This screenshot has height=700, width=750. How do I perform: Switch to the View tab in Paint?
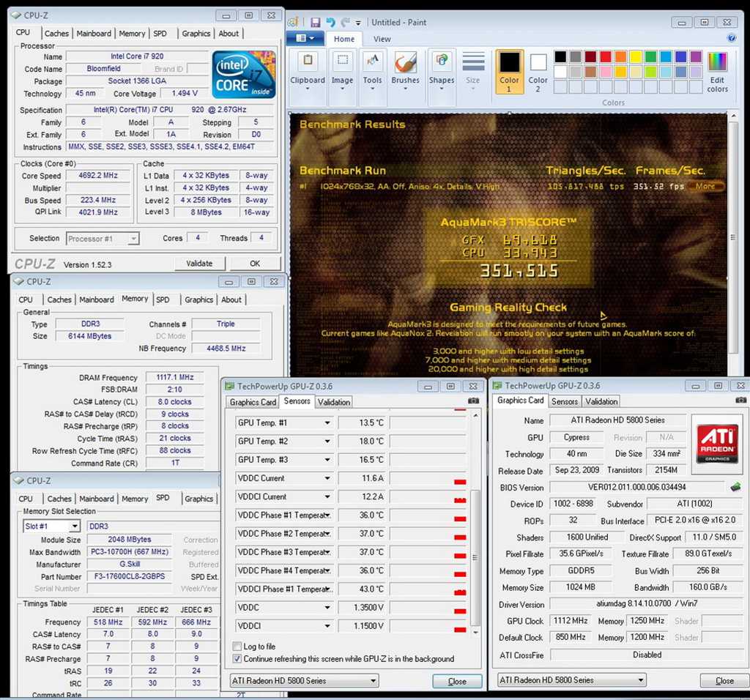pos(382,39)
